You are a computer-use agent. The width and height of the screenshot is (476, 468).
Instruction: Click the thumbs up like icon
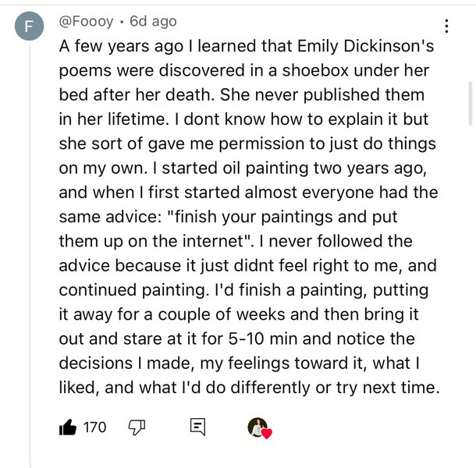[x=68, y=427]
